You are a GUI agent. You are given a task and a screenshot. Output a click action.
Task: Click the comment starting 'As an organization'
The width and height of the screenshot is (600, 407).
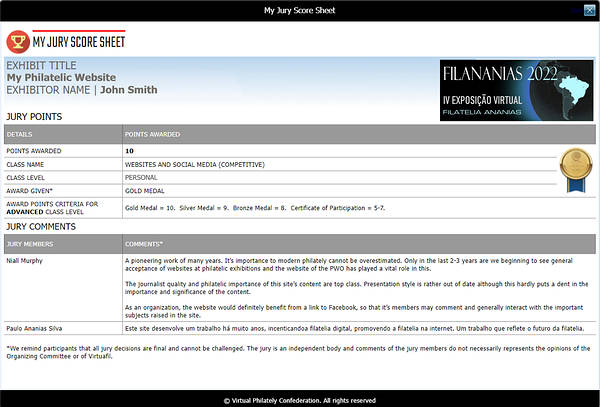click(354, 311)
